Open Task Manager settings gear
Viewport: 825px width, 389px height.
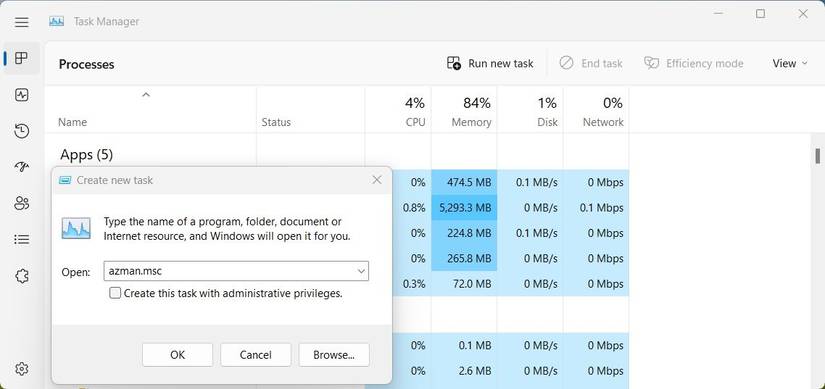click(x=22, y=368)
